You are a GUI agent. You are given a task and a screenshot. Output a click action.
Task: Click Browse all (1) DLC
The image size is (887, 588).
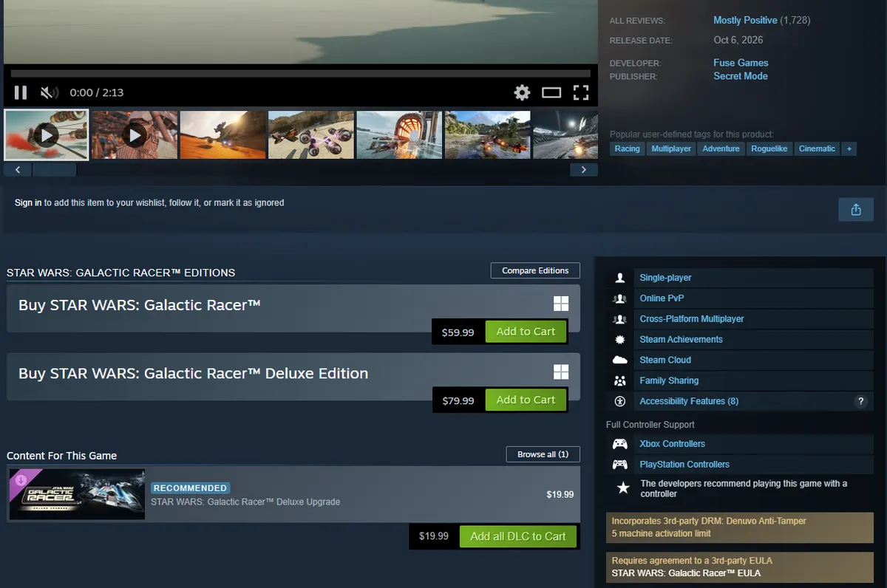click(x=543, y=454)
